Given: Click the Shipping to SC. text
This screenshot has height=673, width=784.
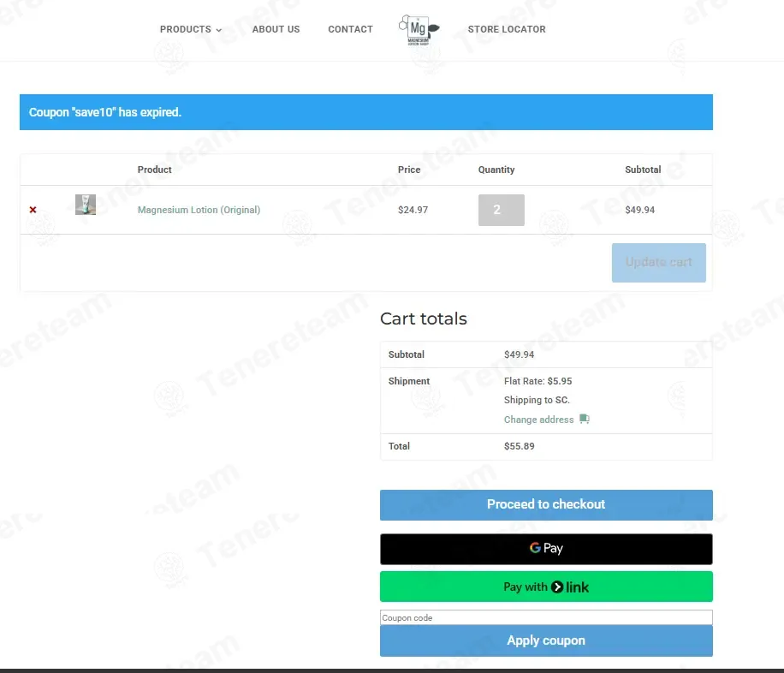Looking at the screenshot, I should 537,400.
